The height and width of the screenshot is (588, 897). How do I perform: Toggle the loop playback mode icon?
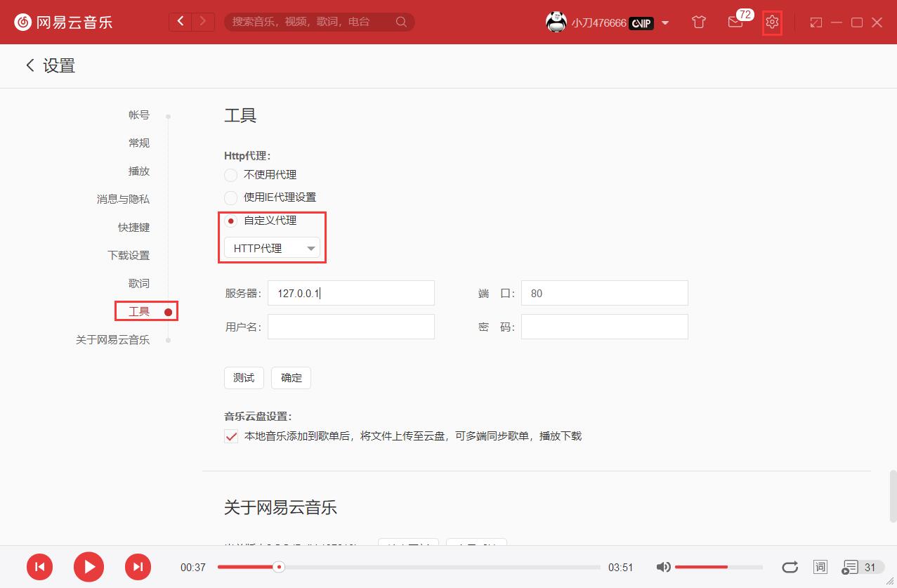tap(790, 567)
